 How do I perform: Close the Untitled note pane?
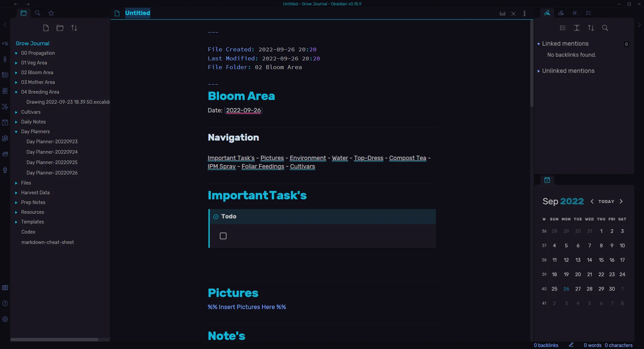[x=513, y=14]
